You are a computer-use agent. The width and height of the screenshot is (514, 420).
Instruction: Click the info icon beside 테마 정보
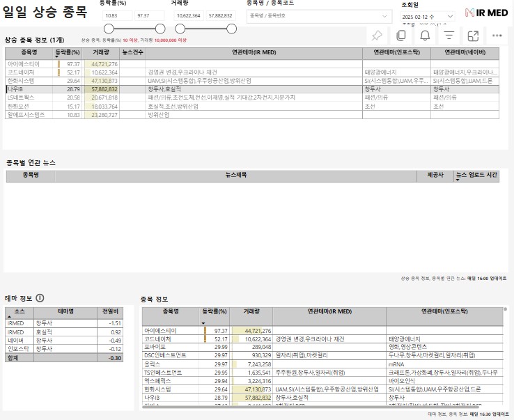[40, 298]
